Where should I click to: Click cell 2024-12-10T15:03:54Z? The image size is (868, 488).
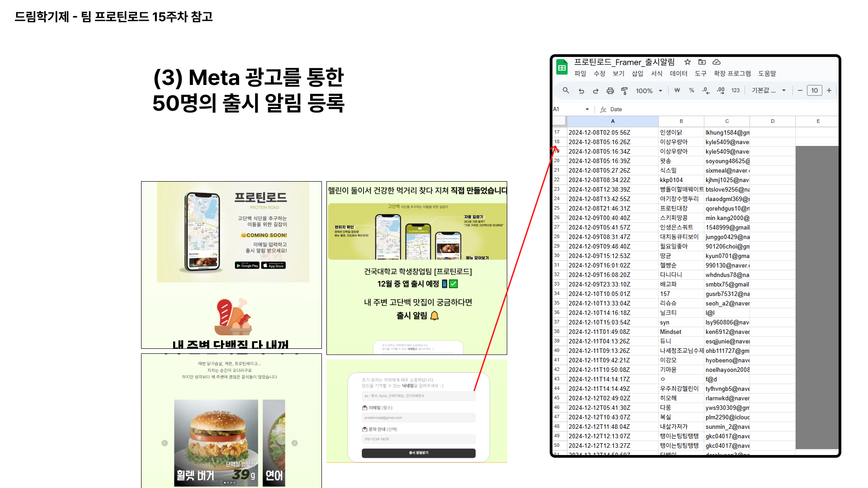613,322
